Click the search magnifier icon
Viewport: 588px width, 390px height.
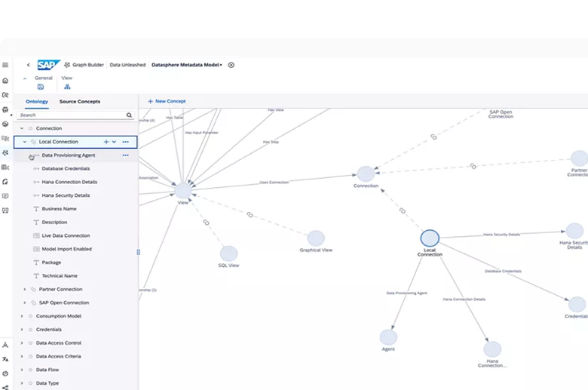pos(129,115)
